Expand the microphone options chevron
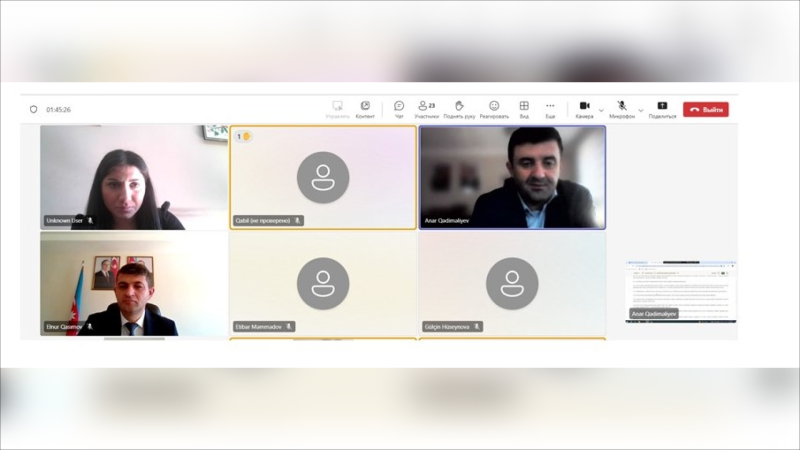 pyautogui.click(x=641, y=110)
